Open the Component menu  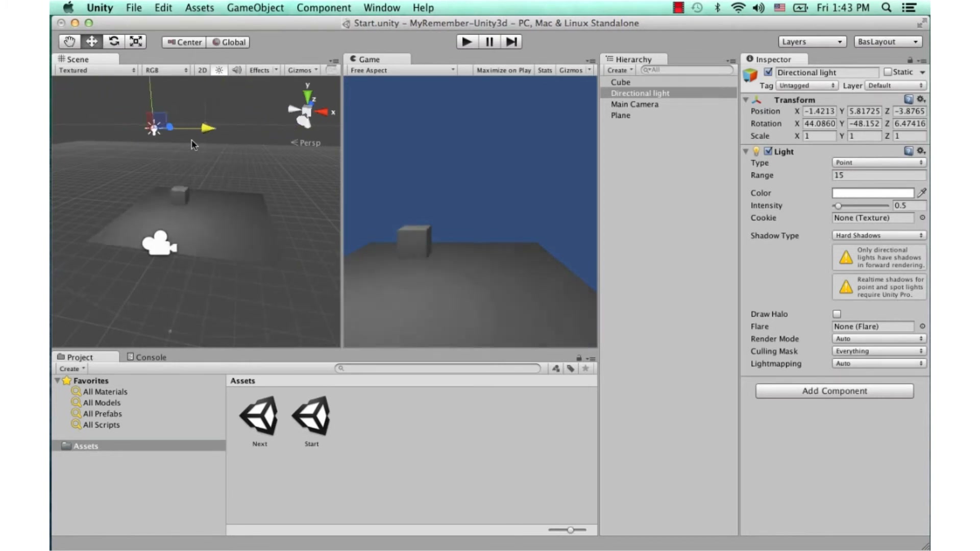324,8
